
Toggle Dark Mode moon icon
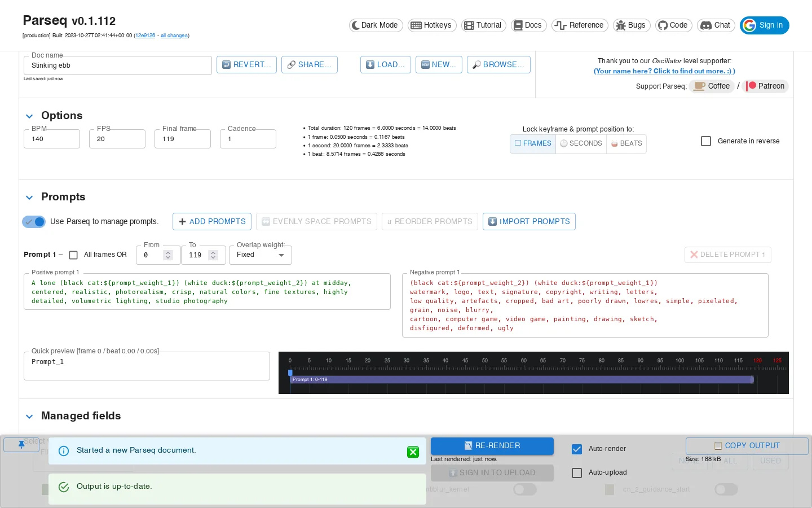(356, 25)
